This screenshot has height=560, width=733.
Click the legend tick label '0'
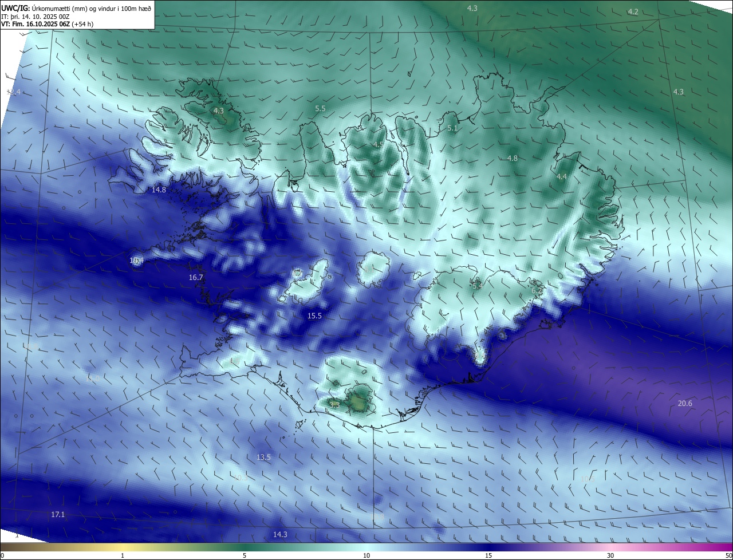(x=2, y=556)
